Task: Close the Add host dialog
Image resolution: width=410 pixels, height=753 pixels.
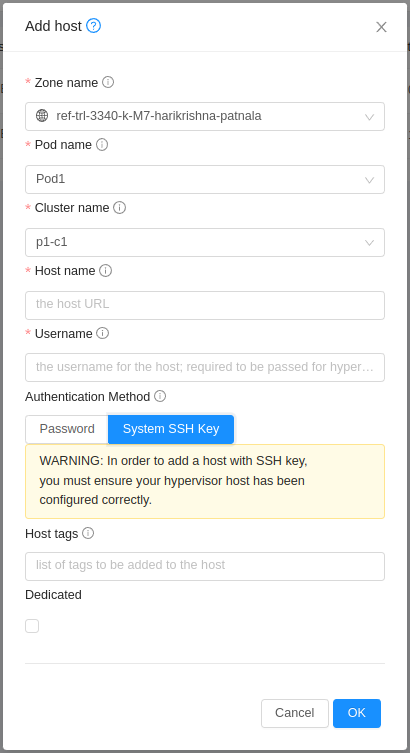Action: (381, 27)
